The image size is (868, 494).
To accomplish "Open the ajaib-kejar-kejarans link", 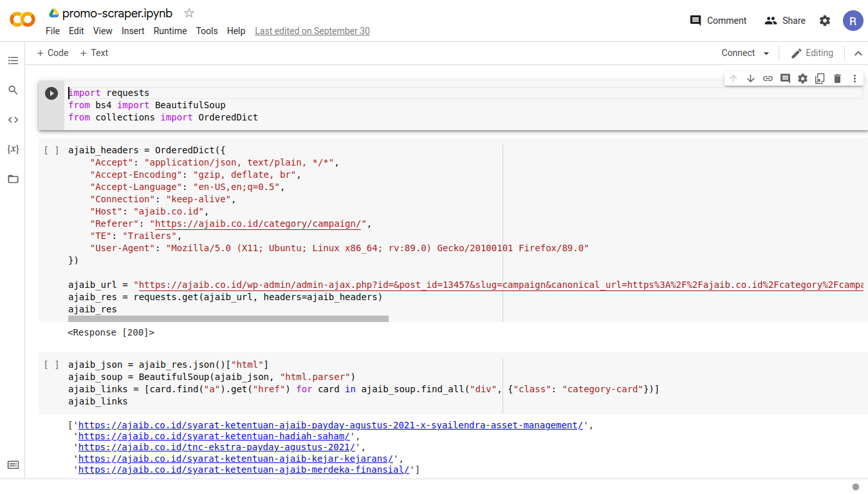I will (x=237, y=459).
